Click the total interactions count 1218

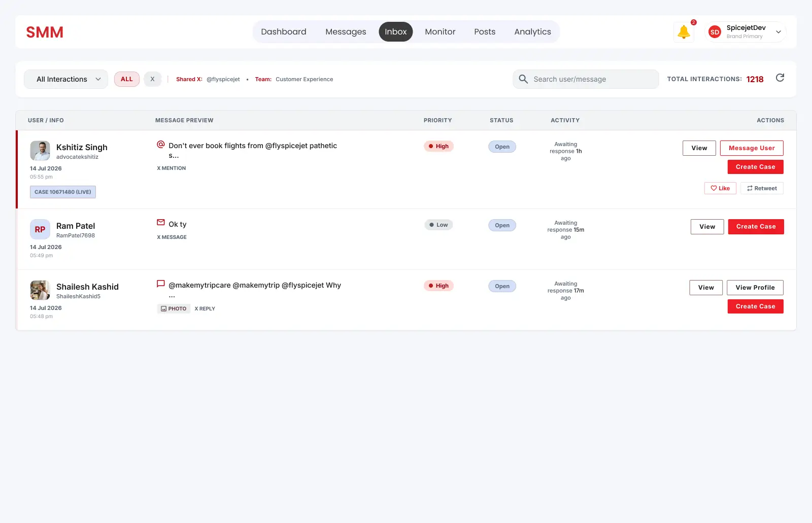pos(755,79)
